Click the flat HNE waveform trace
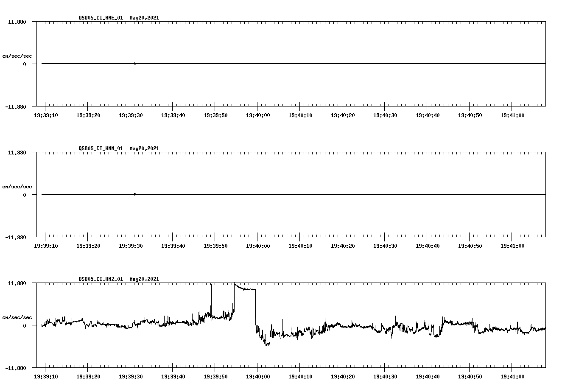Viewport: 576px width, 392px height. pos(297,64)
